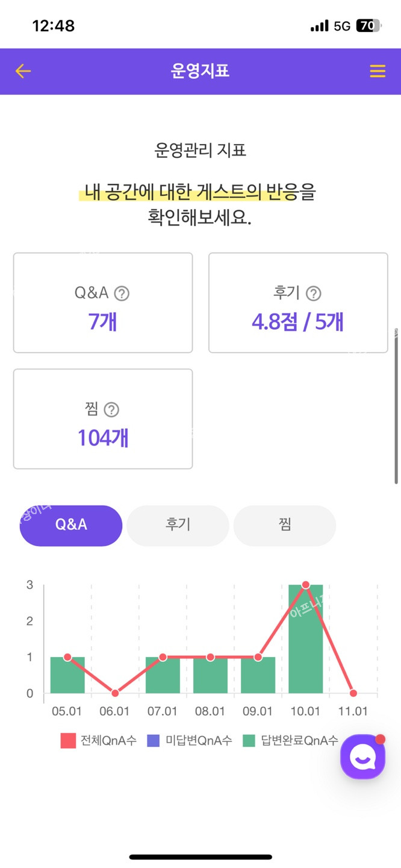Screen dimensions: 401x868
Task: Select the Q&A chart tab
Action: (71, 525)
